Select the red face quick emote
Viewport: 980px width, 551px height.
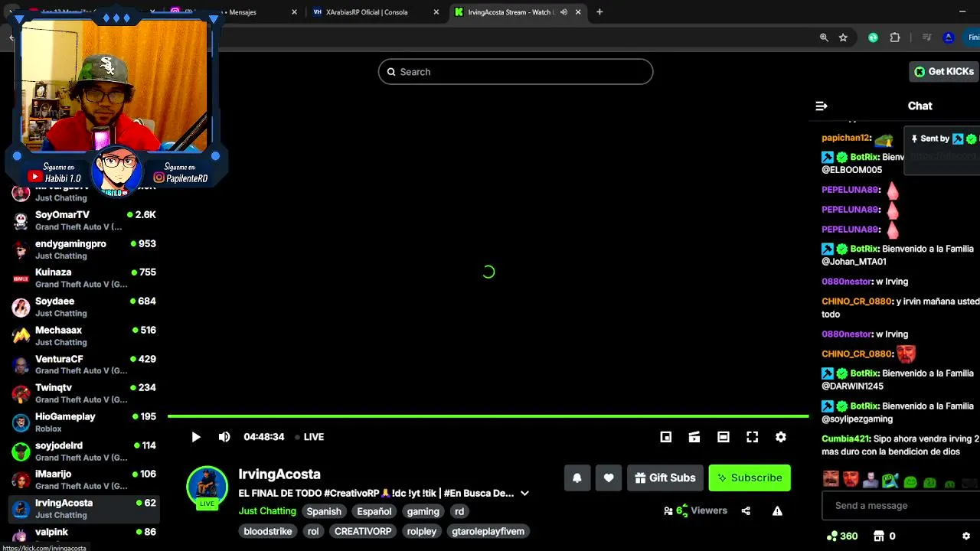(x=851, y=480)
